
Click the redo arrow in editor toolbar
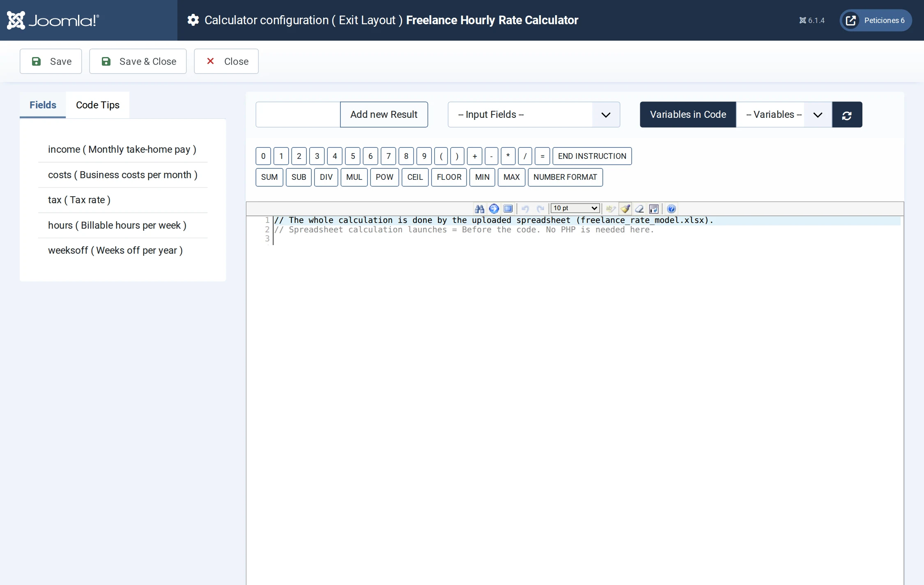coord(540,209)
